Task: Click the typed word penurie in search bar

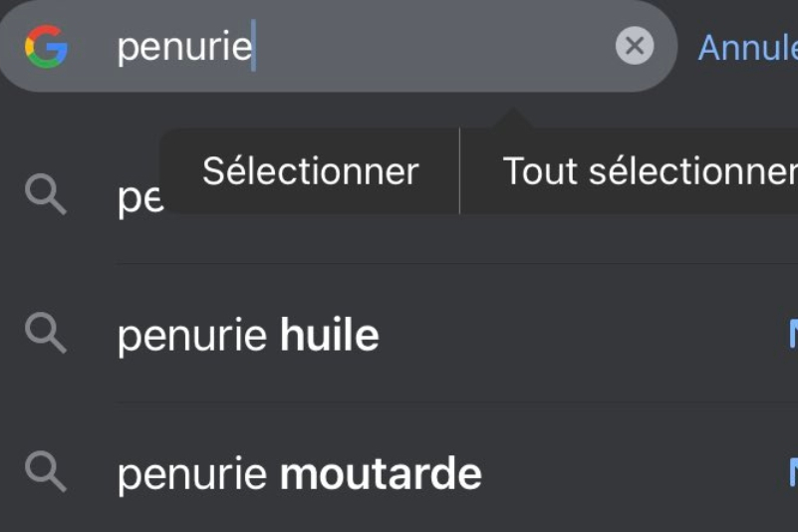Action: click(x=183, y=48)
